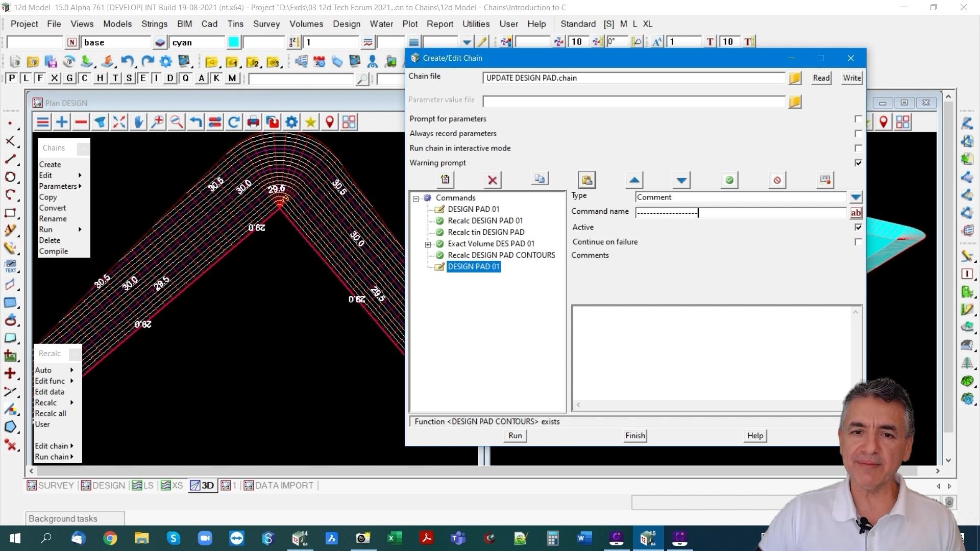Open the Type dropdown arrow
Image resolution: width=980 pixels, height=551 pixels.
tap(856, 197)
